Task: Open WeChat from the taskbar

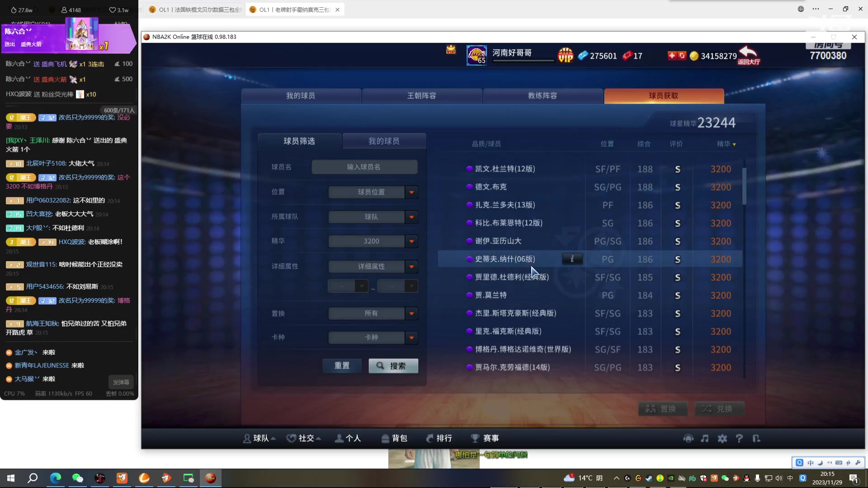Action: coord(77,478)
